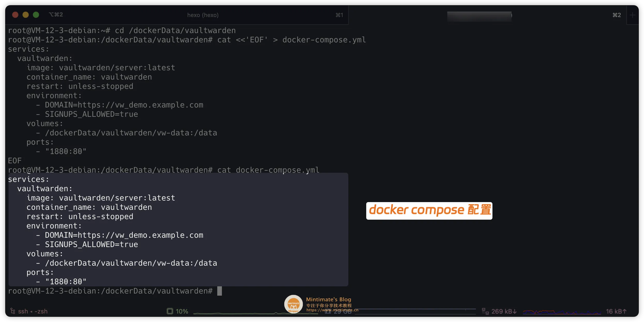Click the standalone 'EOF' terminator line

tap(15, 161)
